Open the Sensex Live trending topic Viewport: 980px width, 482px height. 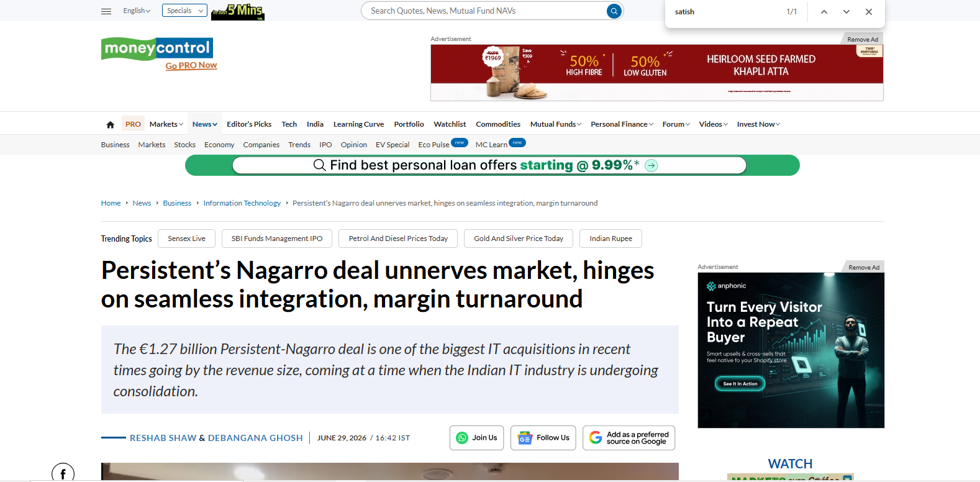pos(186,239)
